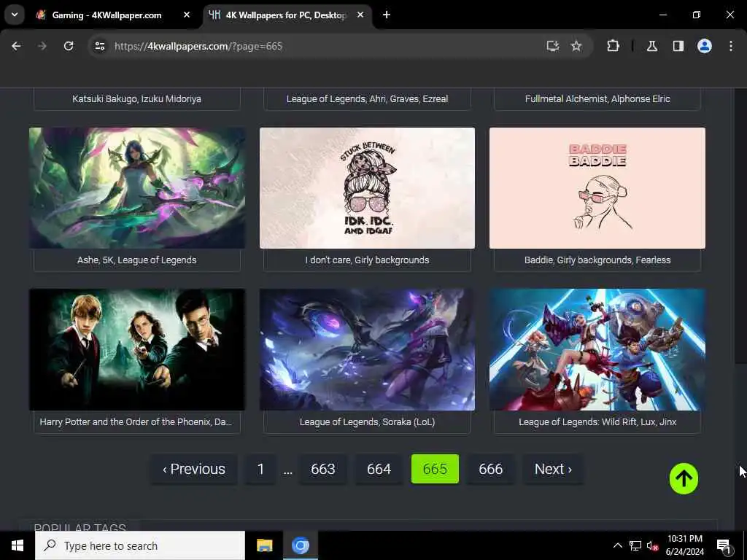Viewport: 747px width, 560px height.
Task: Close the 4K Wallpapers for PC tab
Action: click(360, 15)
